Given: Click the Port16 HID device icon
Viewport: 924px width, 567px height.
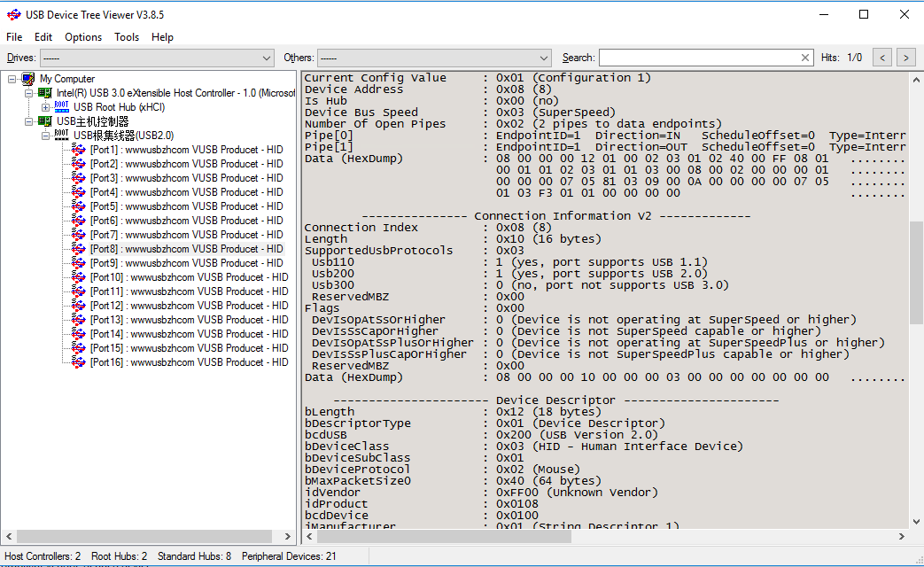Looking at the screenshot, I should (79, 362).
